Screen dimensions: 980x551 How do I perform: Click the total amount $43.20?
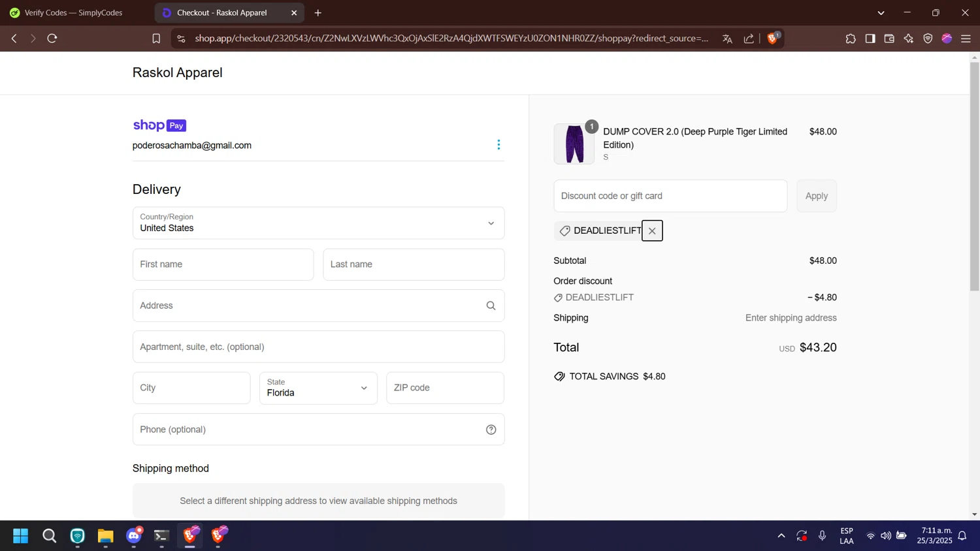pos(818,347)
